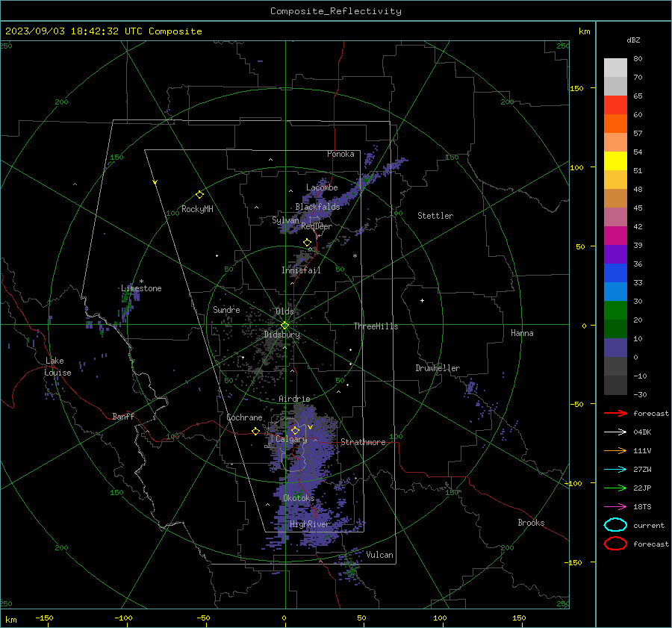Image resolution: width=672 pixels, height=628 pixels.
Task: Click the yellow diamond marker below RedDeer
Action: pyautogui.click(x=307, y=243)
